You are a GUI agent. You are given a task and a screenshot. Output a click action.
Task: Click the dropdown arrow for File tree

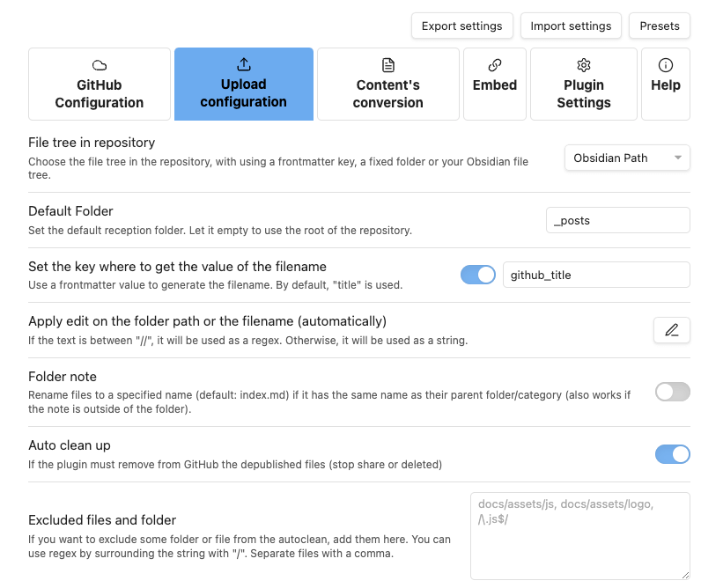click(678, 158)
